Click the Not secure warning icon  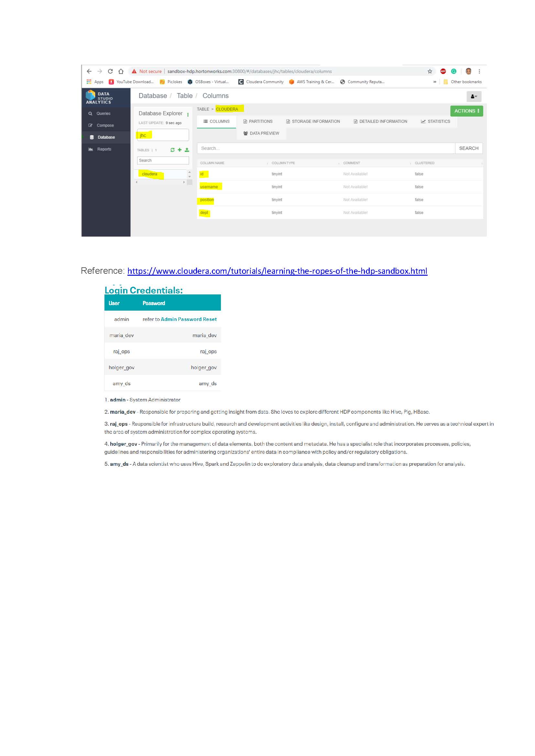pos(135,71)
